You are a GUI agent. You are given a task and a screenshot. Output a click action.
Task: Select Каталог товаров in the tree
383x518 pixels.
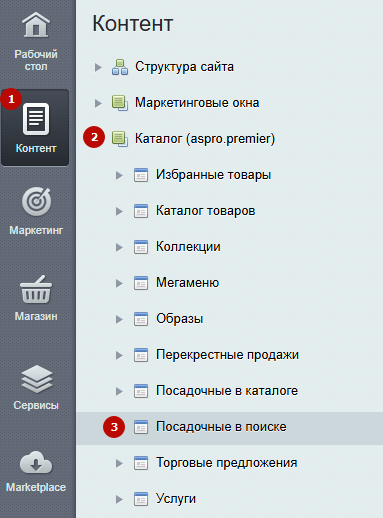[206, 211]
